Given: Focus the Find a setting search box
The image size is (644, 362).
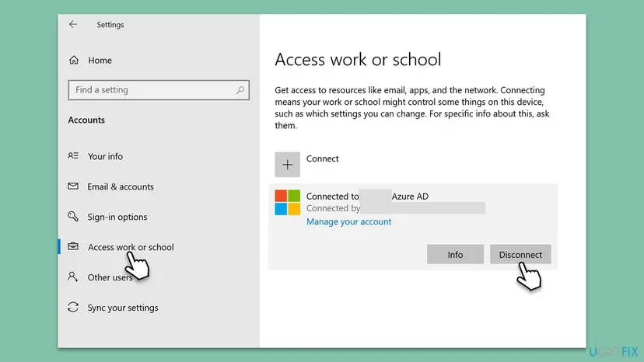Looking at the screenshot, I should [x=159, y=90].
